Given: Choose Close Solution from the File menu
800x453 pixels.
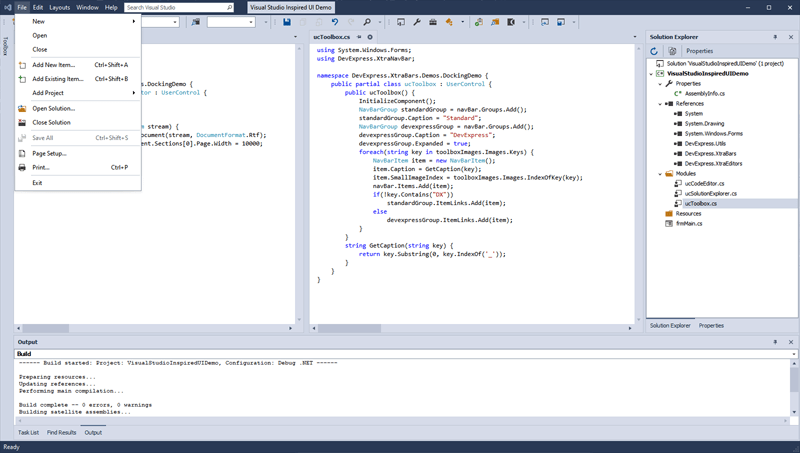Looking at the screenshot, I should tap(78, 122).
